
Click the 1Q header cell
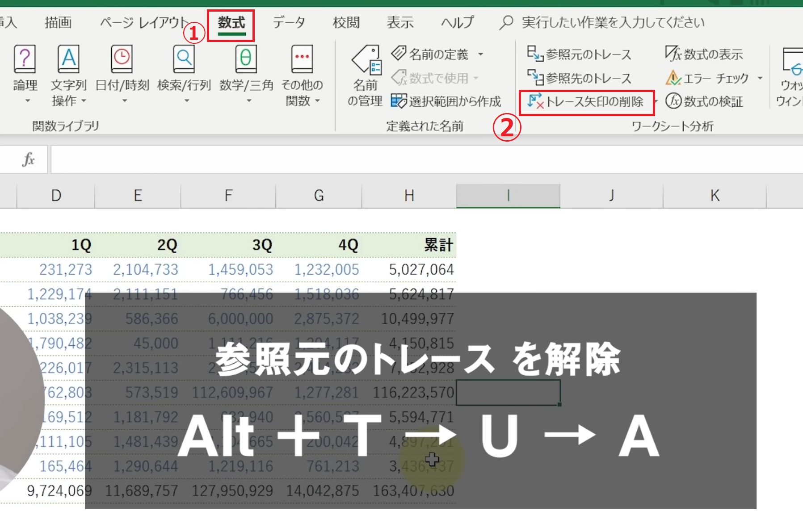[56, 245]
